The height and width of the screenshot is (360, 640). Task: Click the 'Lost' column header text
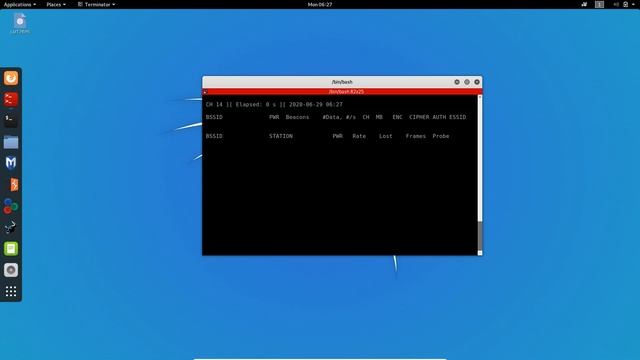click(x=386, y=136)
